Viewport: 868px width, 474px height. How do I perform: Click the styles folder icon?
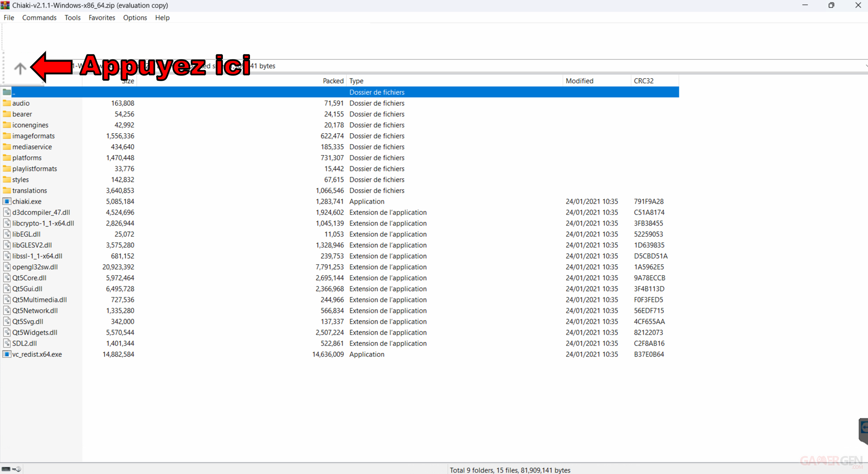(x=7, y=179)
